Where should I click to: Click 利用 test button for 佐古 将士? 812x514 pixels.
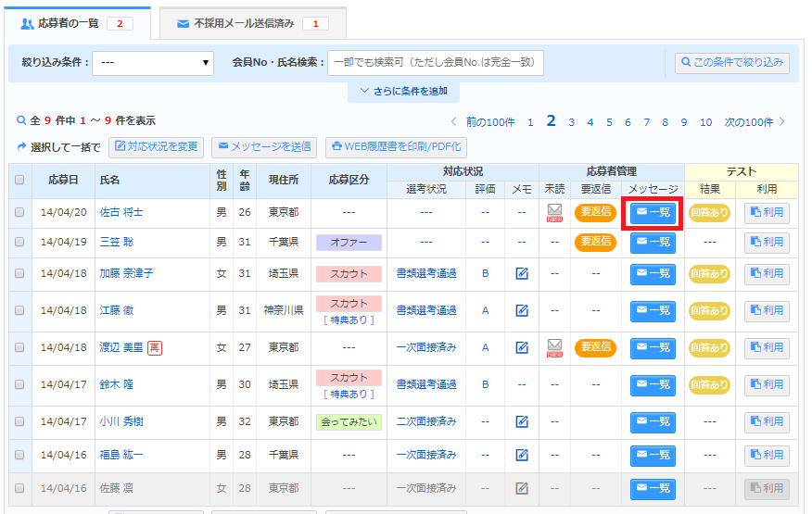767,213
